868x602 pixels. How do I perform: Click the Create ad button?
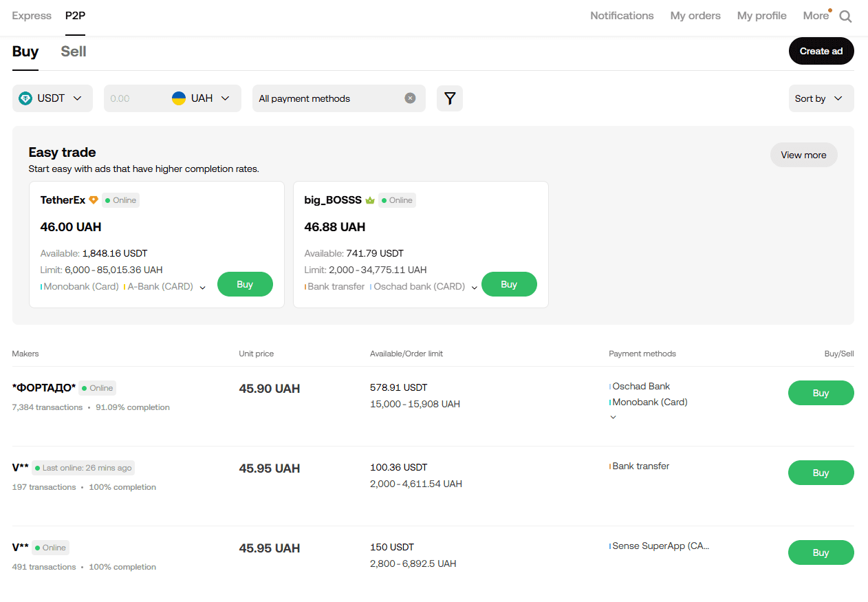coord(821,51)
